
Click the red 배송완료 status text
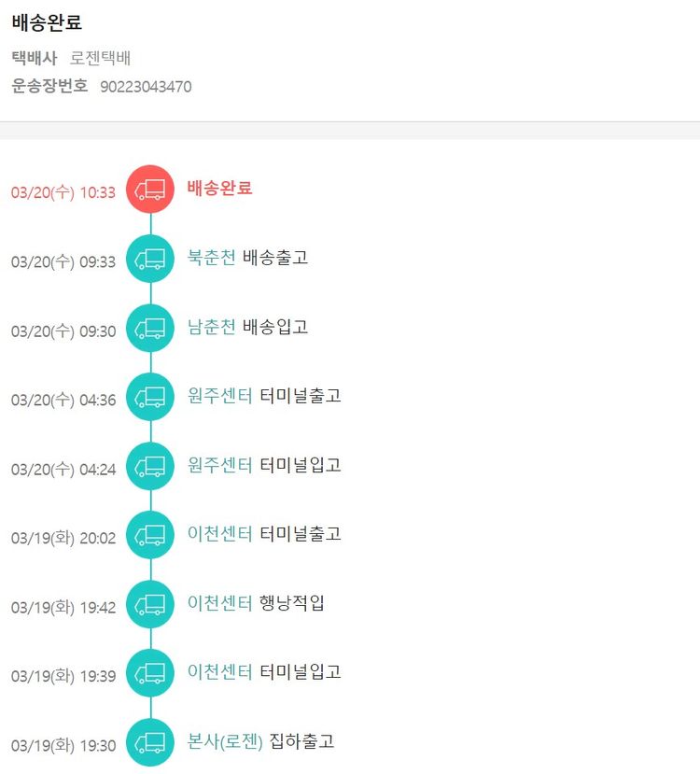pyautogui.click(x=219, y=189)
